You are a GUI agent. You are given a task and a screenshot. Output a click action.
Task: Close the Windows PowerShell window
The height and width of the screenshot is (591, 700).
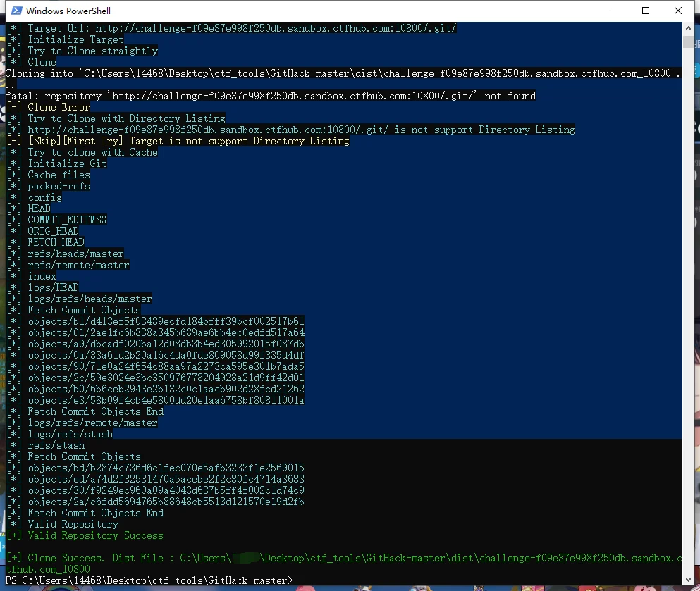pos(678,11)
